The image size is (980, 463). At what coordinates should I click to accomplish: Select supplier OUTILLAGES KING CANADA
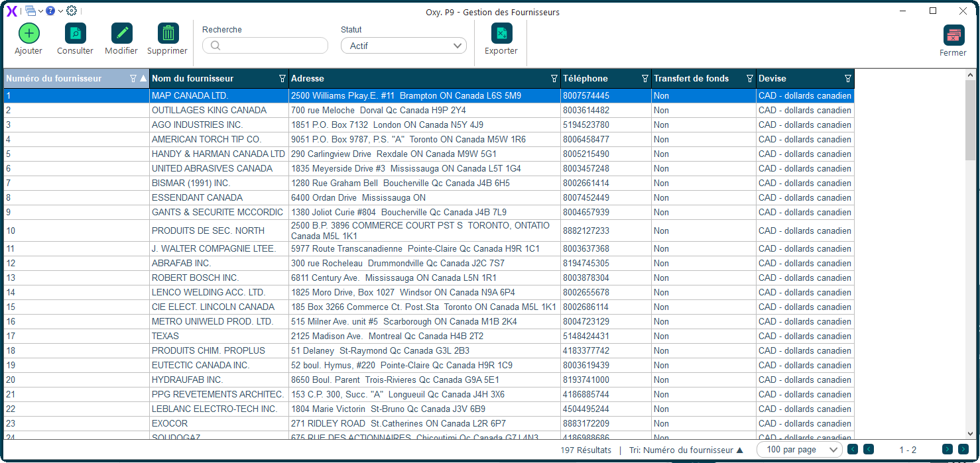[428, 111]
